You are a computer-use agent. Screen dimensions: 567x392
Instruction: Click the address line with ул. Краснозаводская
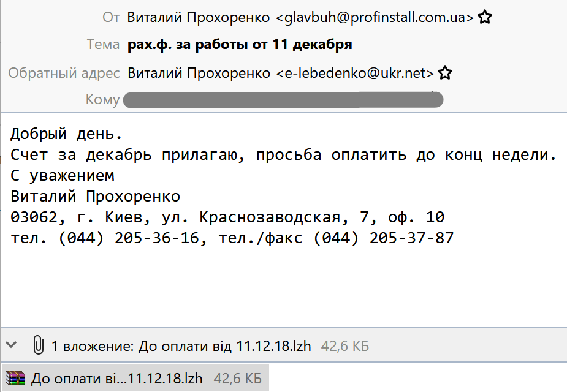[x=227, y=217]
